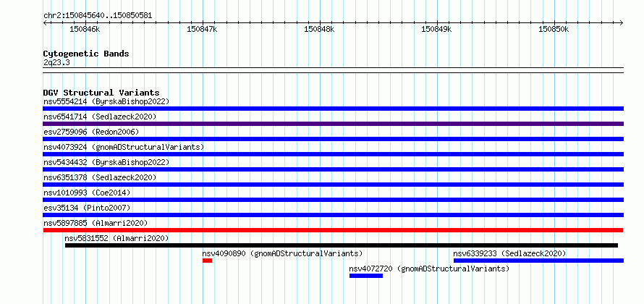
Task: Click the left arrowhead of the ruler
Action: (45, 22)
